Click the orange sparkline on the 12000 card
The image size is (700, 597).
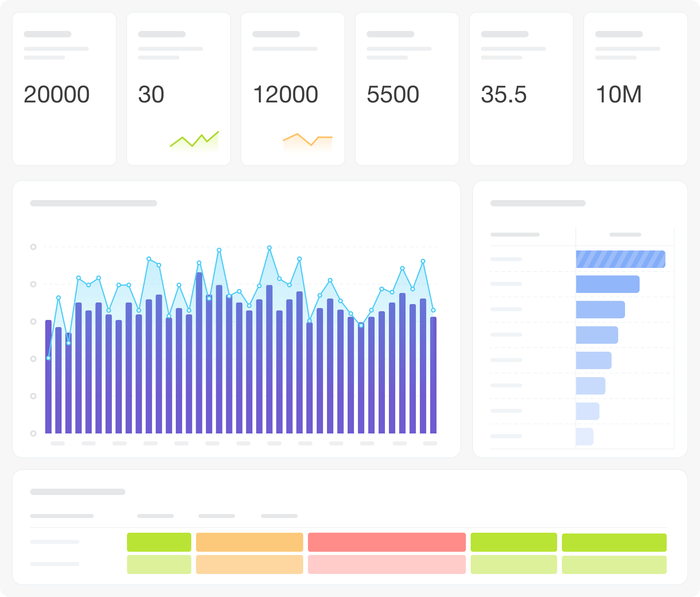tap(308, 142)
